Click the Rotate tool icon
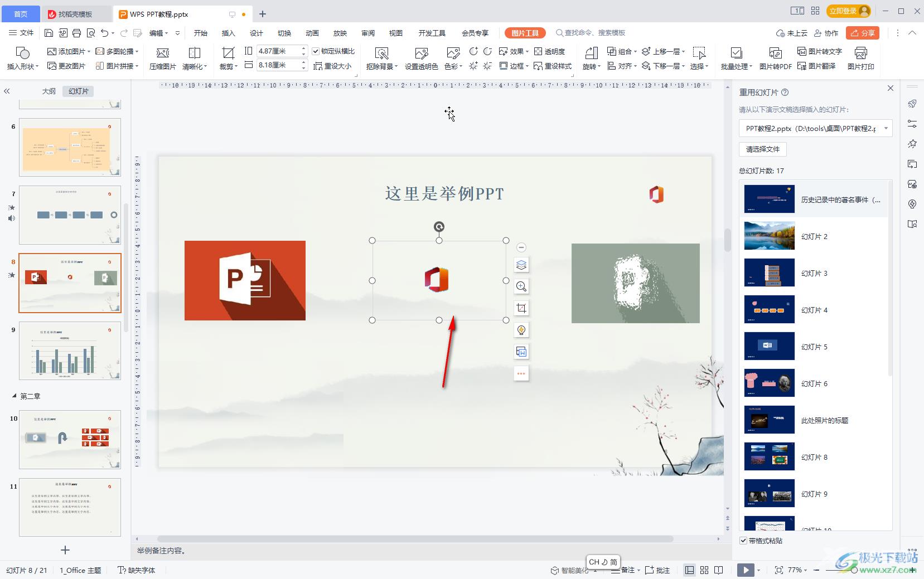This screenshot has height=579, width=924. click(591, 53)
